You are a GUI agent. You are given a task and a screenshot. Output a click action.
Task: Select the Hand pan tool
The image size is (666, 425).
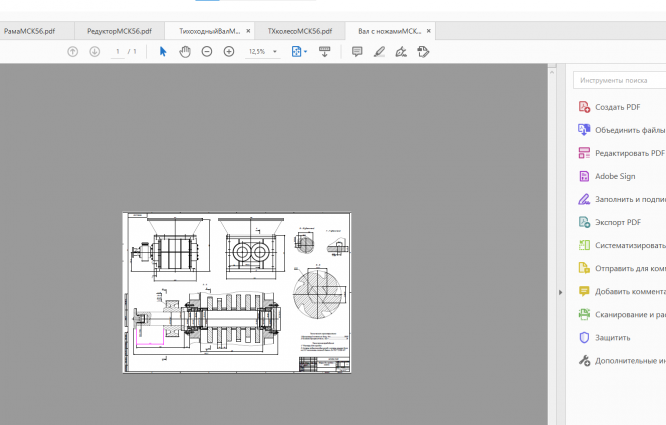point(185,51)
